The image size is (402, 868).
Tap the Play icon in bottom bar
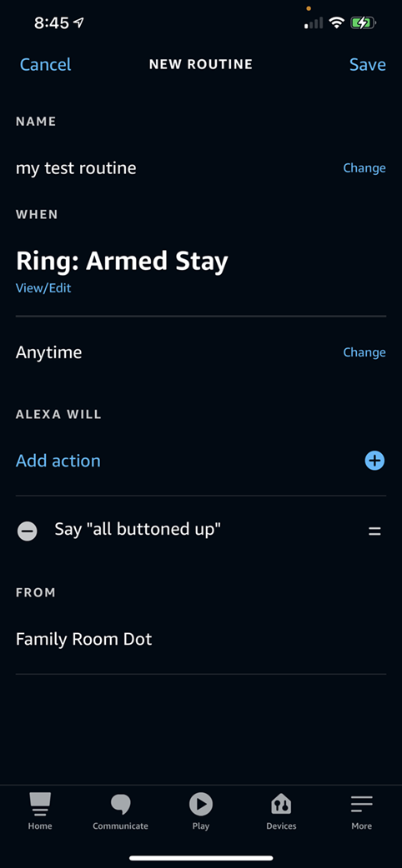pyautogui.click(x=201, y=805)
